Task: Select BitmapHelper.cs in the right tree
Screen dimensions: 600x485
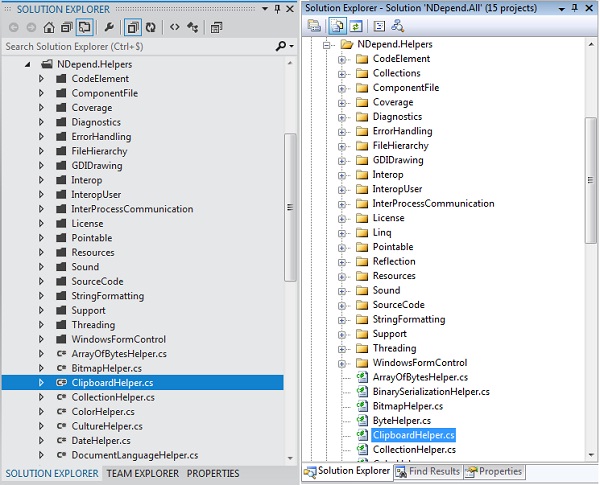Action: [x=407, y=406]
